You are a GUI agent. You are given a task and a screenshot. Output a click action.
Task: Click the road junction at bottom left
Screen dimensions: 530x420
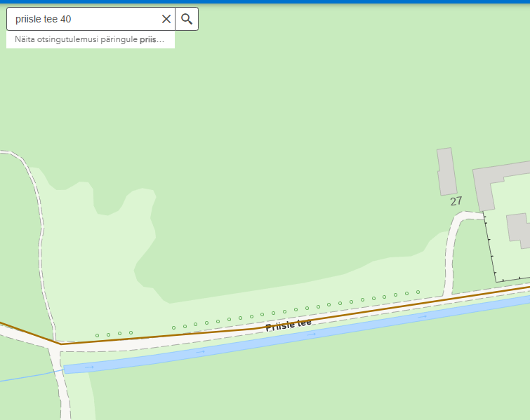58,347
